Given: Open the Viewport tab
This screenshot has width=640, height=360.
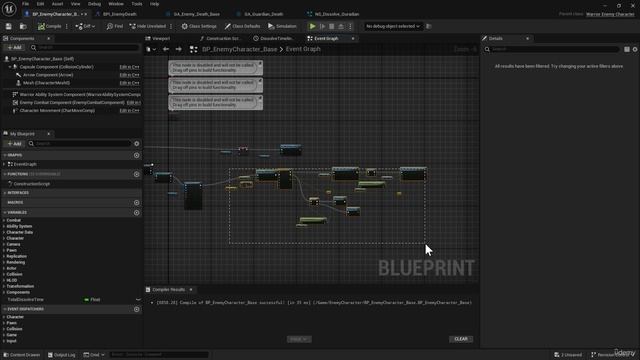Looking at the screenshot, I should tap(160, 38).
